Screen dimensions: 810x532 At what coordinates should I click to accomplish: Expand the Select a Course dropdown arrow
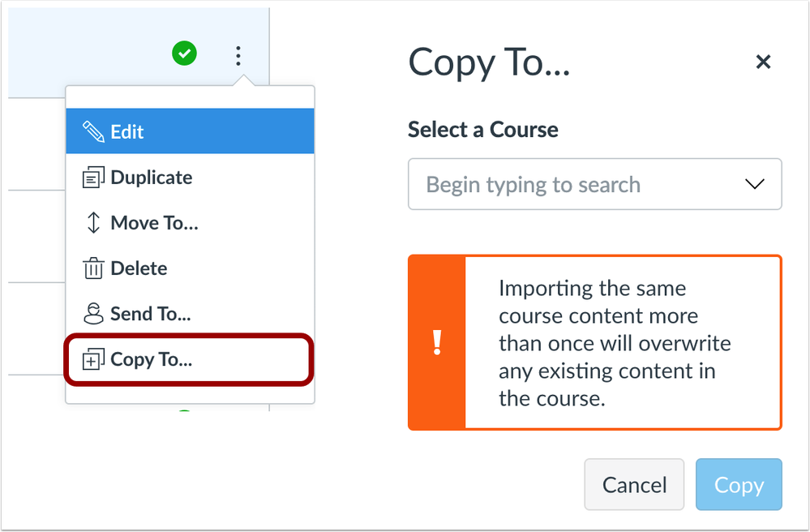[x=755, y=184]
